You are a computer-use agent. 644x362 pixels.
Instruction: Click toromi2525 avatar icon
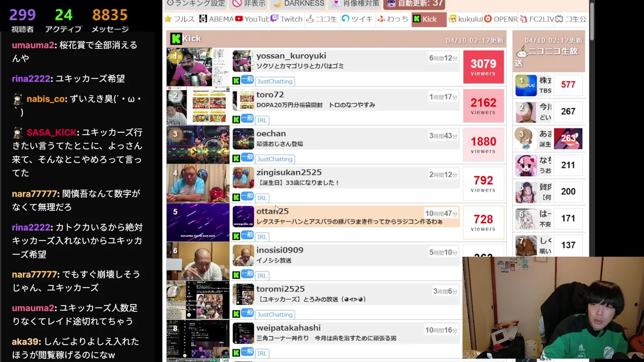coord(243,295)
